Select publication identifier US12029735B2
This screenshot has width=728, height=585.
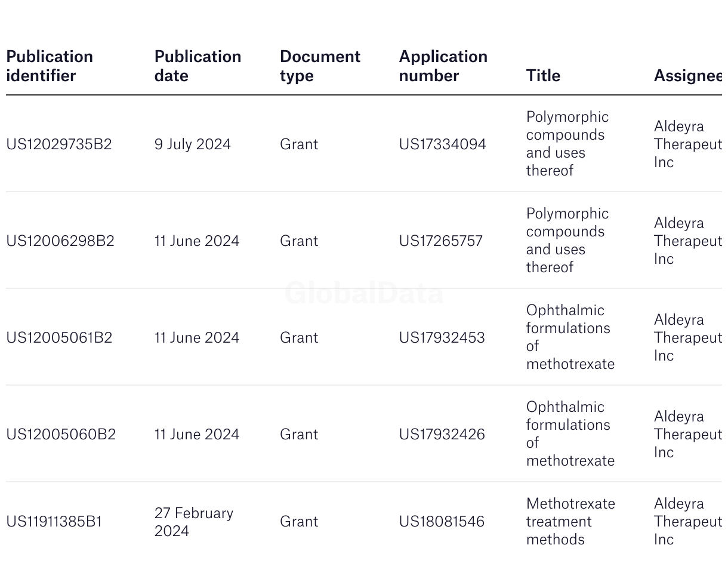click(x=59, y=144)
